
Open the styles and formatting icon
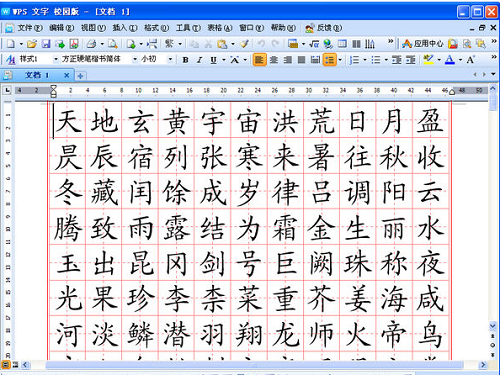(11, 60)
